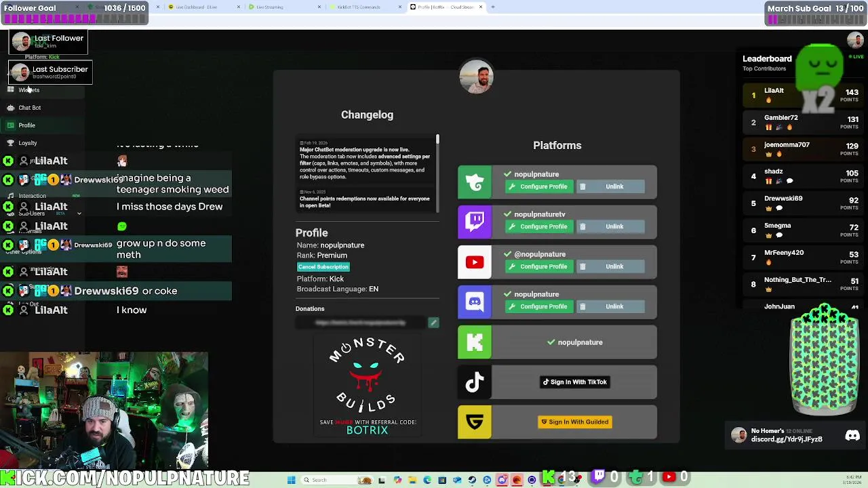Unlink the nopulpnaturetv Twitch account

[x=610, y=226]
